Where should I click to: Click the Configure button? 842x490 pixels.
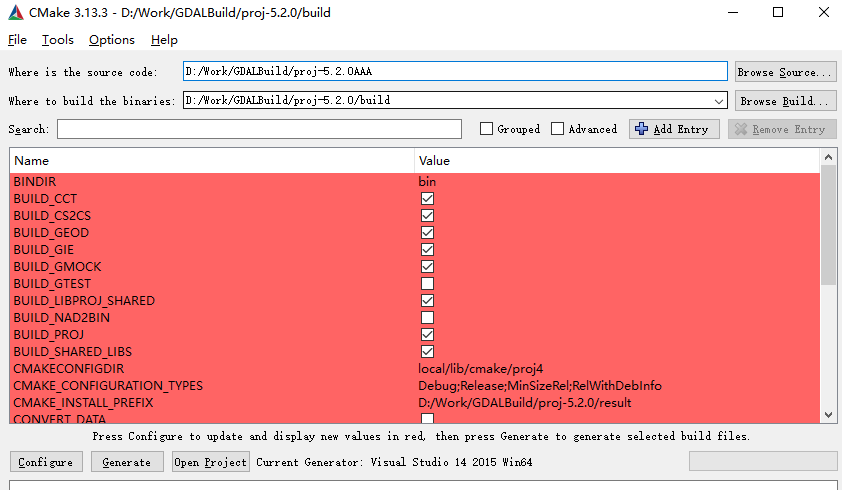click(46, 462)
